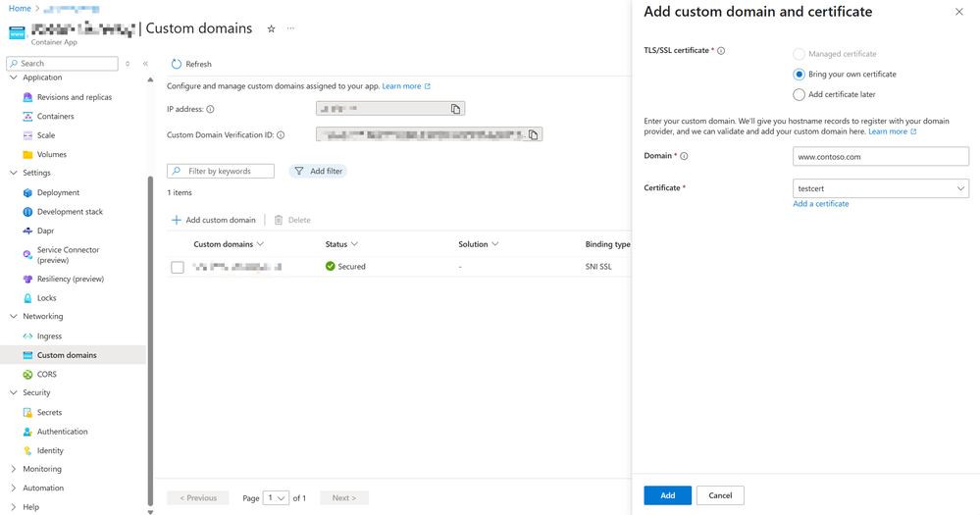Copy the Custom Domain Verification ID
This screenshot has height=515, width=980.
(533, 135)
